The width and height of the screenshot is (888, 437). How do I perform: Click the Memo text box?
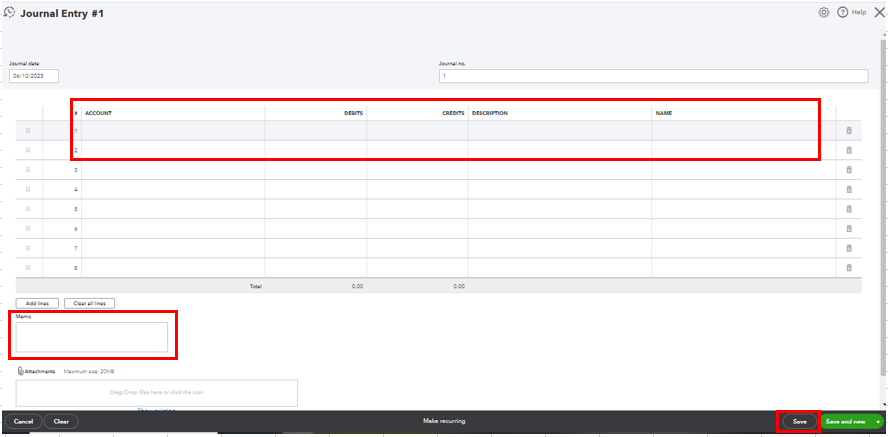(92, 337)
